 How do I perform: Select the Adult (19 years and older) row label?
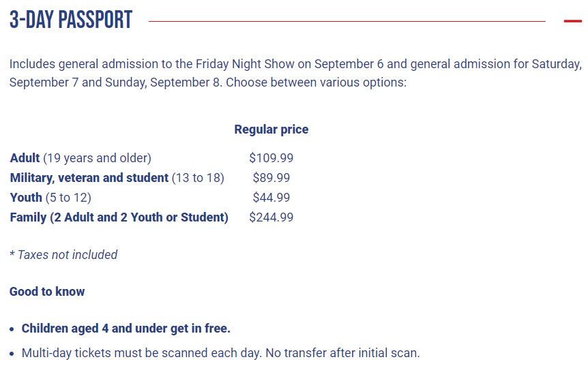pyautogui.click(x=80, y=157)
